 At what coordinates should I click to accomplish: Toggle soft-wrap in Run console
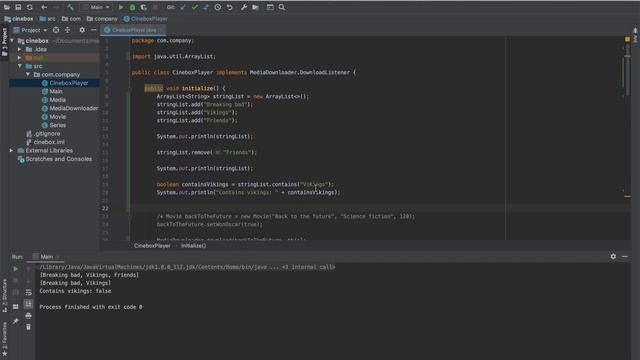click(28, 292)
